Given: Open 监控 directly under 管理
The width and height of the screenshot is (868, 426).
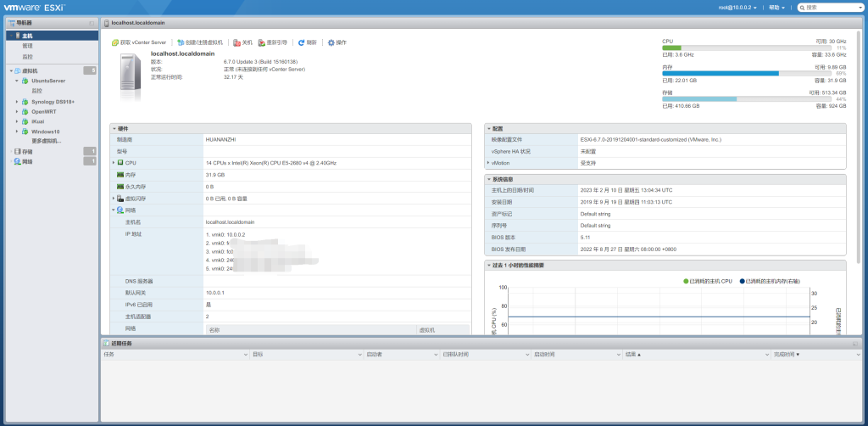Looking at the screenshot, I should [27, 57].
